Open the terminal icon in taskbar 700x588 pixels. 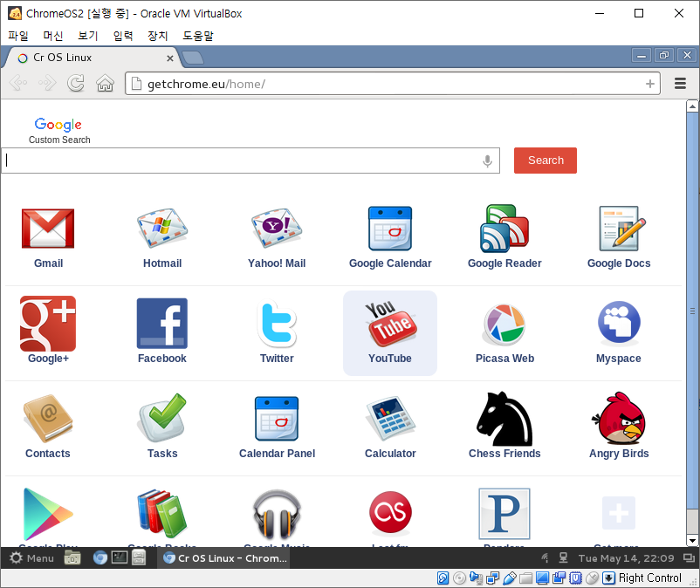pyautogui.click(x=120, y=557)
